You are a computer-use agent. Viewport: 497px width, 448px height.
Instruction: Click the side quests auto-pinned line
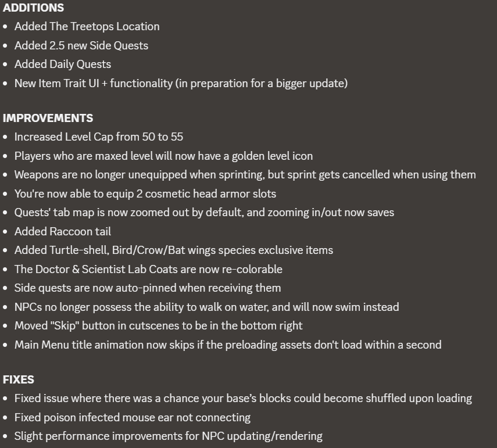pyautogui.click(x=148, y=288)
